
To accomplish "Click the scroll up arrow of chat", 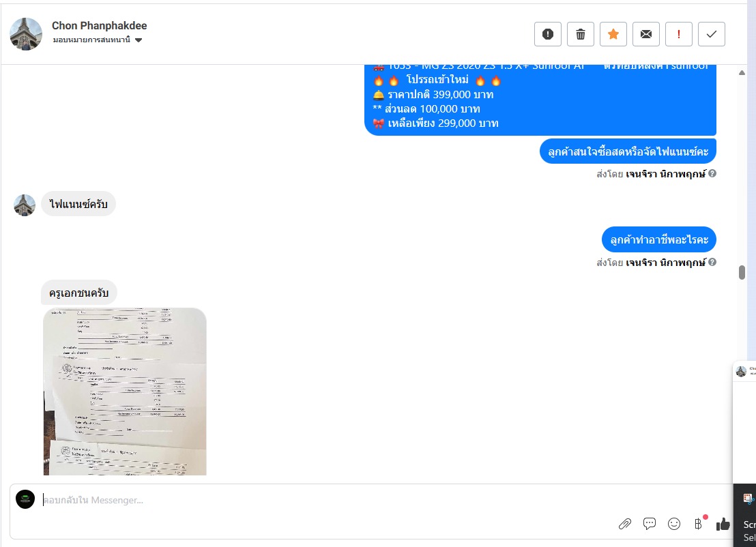I will coord(742,73).
